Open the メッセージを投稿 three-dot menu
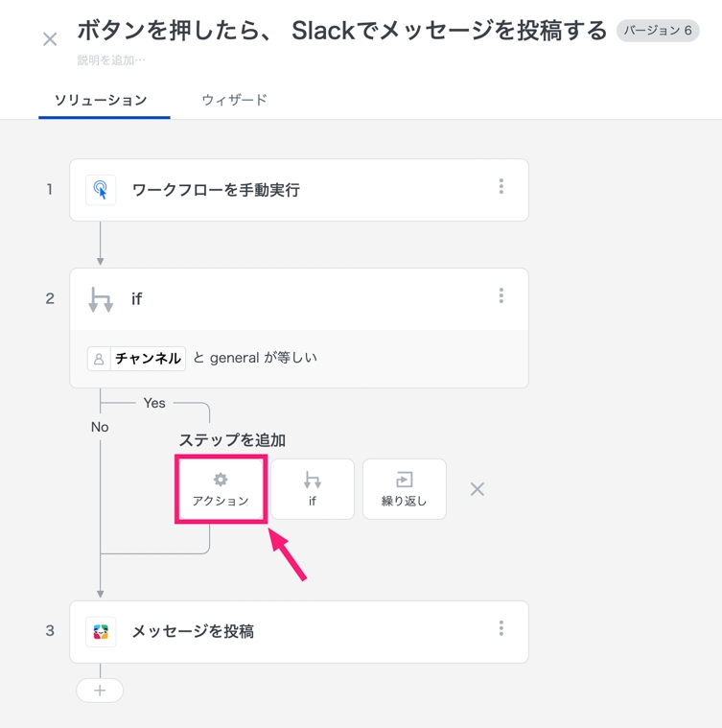The width and height of the screenshot is (722, 728). click(x=501, y=628)
